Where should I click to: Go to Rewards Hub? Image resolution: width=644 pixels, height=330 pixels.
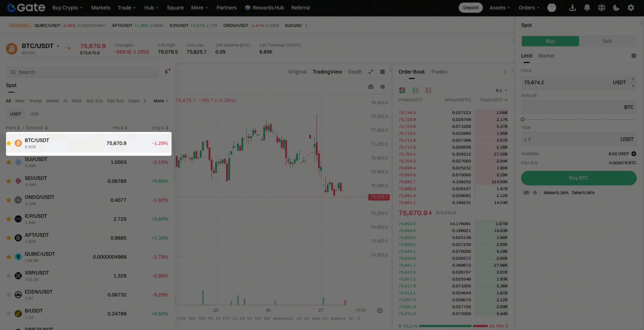(264, 8)
